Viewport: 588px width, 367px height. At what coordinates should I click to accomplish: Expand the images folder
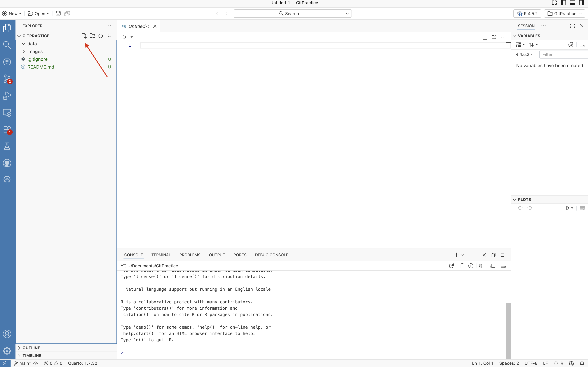[x=35, y=51]
